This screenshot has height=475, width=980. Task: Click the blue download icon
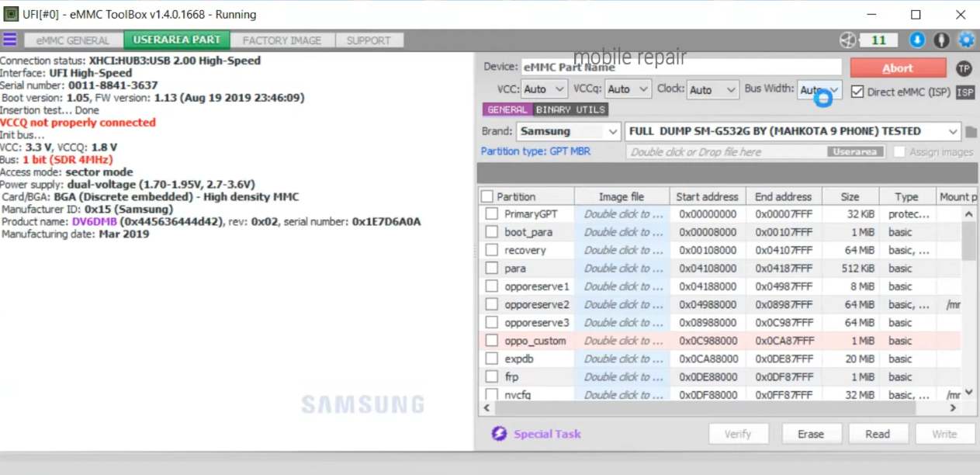tap(917, 40)
